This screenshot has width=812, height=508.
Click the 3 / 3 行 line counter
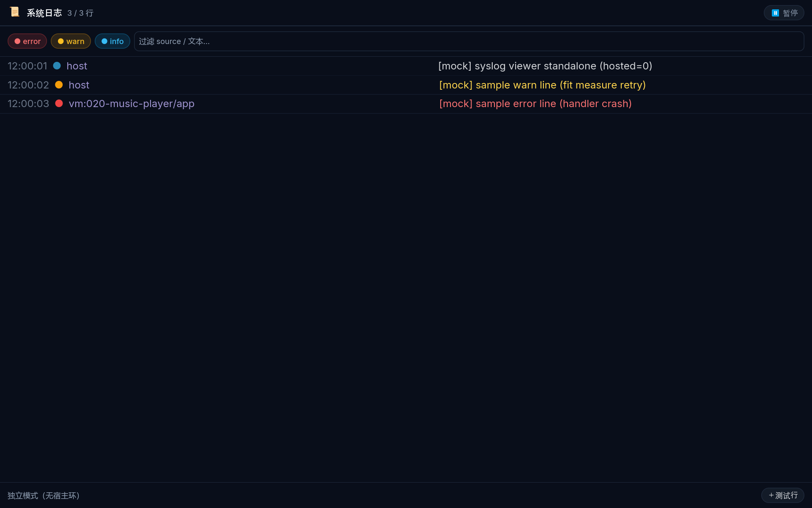(x=80, y=13)
